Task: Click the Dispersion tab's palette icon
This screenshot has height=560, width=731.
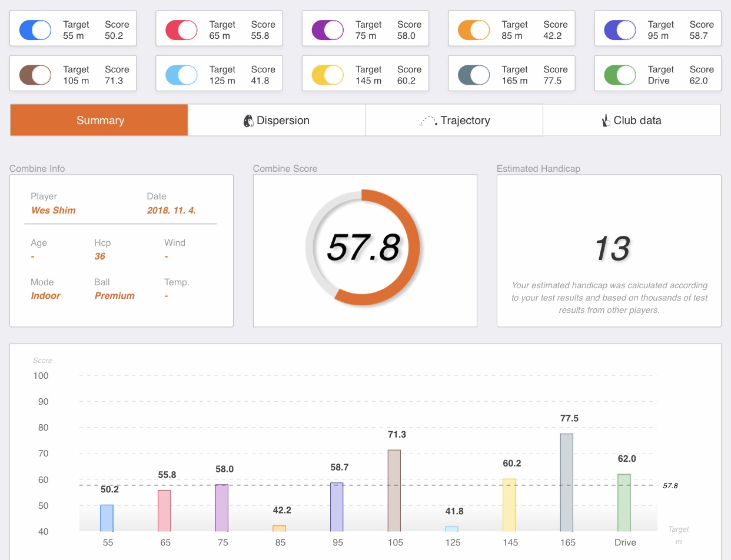Action: click(248, 121)
